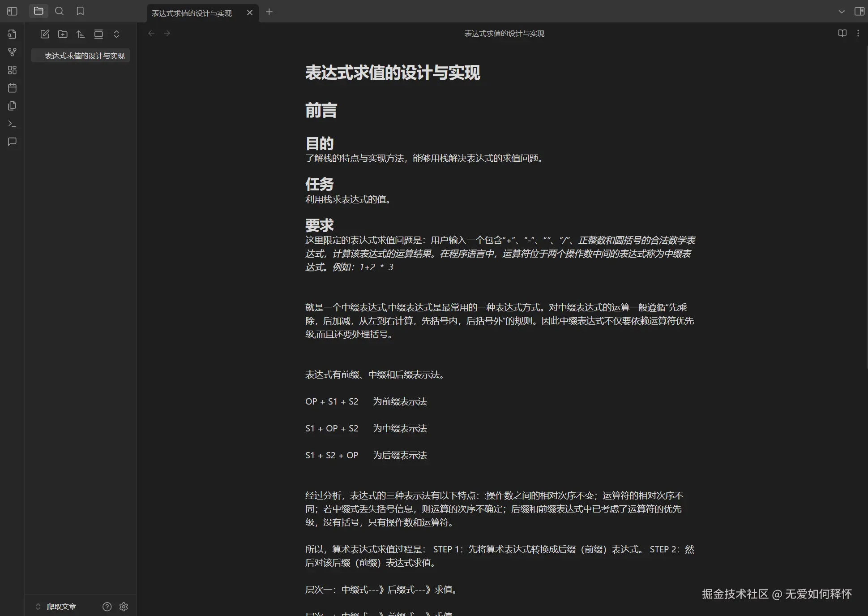
Task: Open the file explorer tab
Action: click(x=38, y=11)
